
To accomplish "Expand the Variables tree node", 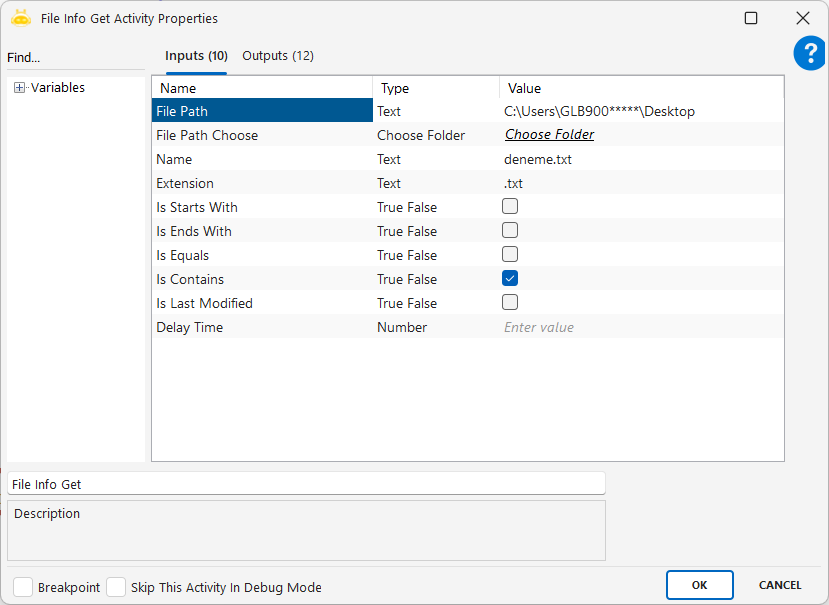I will coord(19,88).
